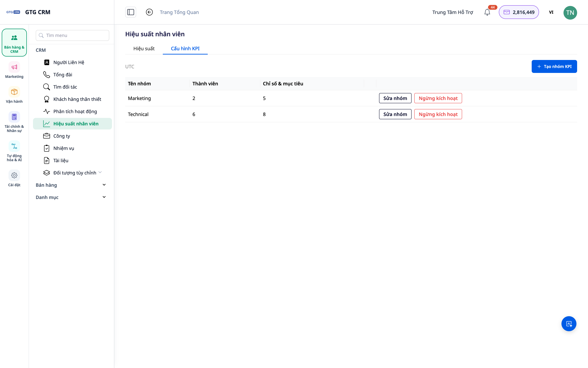
Task: Click the Phân tích hoạt động pulse icon
Action: [x=46, y=111]
